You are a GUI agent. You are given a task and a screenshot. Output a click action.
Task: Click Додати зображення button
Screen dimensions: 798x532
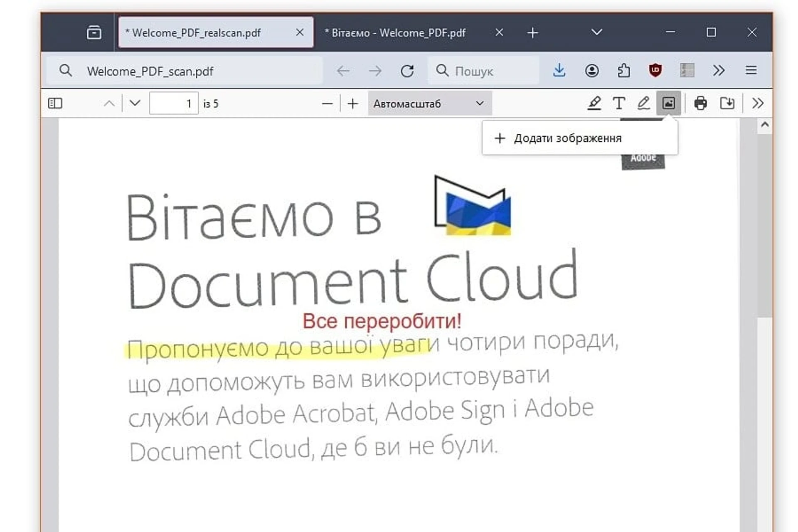click(x=580, y=138)
